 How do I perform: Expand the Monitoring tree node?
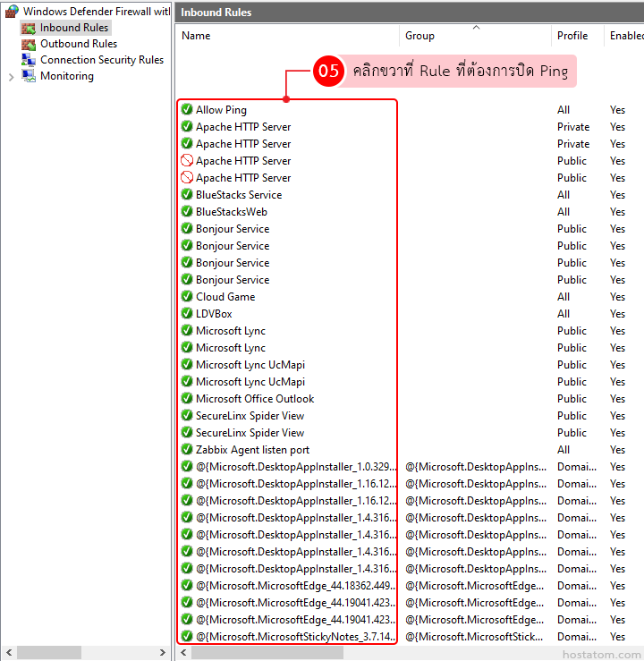(11, 77)
